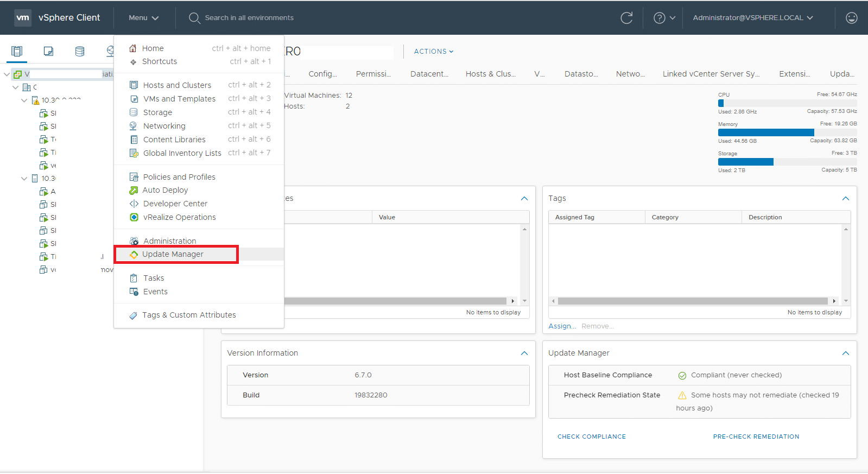Collapse the datacenter tree node
Screen dimensions: 868x474
click(15, 87)
